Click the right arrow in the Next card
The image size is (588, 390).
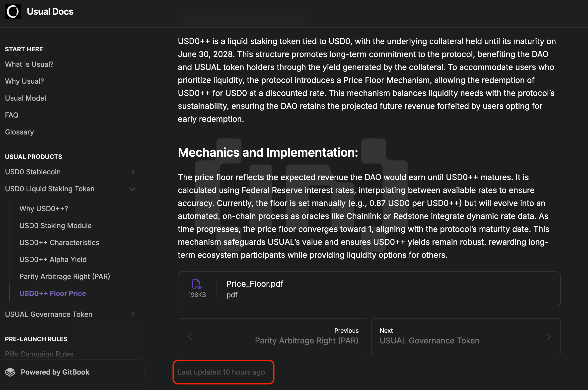coord(548,337)
